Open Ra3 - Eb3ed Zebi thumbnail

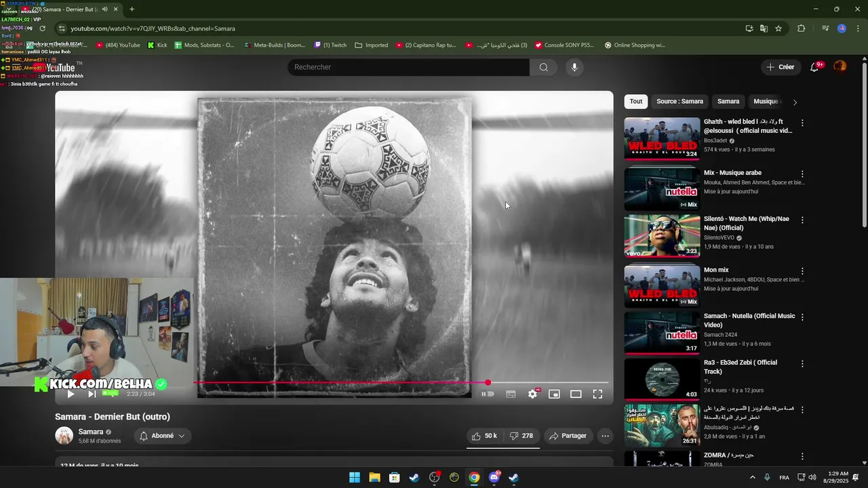(x=662, y=379)
